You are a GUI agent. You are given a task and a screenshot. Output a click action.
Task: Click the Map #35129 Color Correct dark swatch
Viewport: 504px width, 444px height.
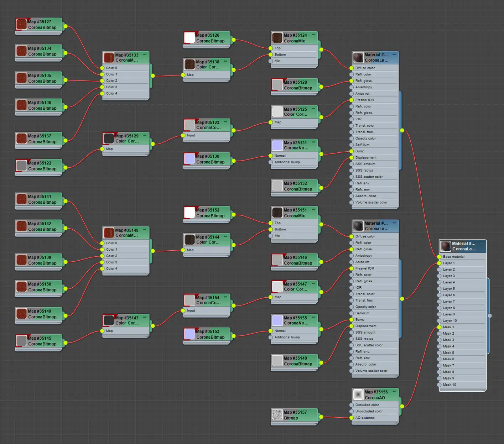109,139
